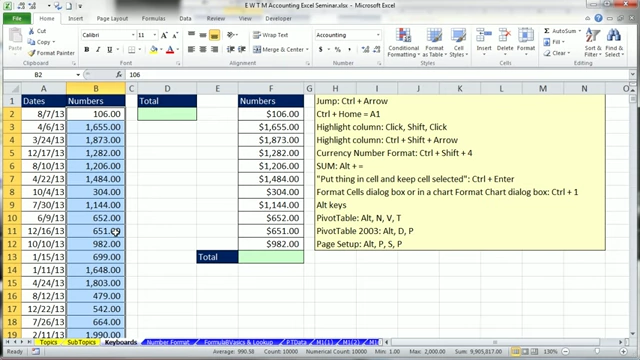The width and height of the screenshot is (640, 360).
Task: Increase font size with Grow Font
Action: point(164,35)
